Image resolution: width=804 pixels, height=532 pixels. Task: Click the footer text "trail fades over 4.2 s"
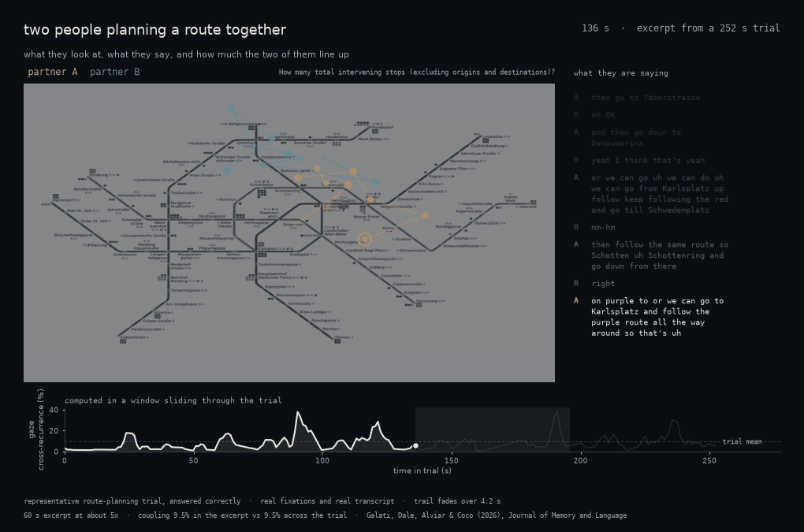click(x=457, y=501)
